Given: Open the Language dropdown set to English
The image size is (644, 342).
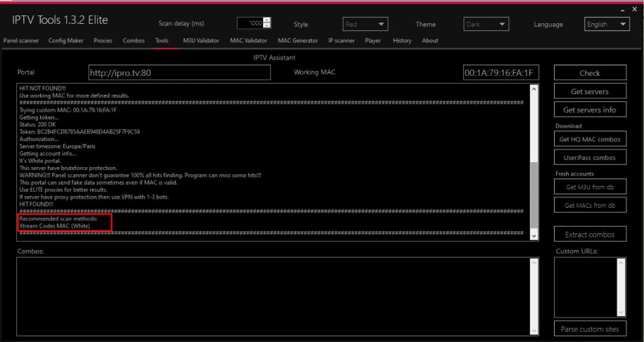Looking at the screenshot, I should [607, 24].
